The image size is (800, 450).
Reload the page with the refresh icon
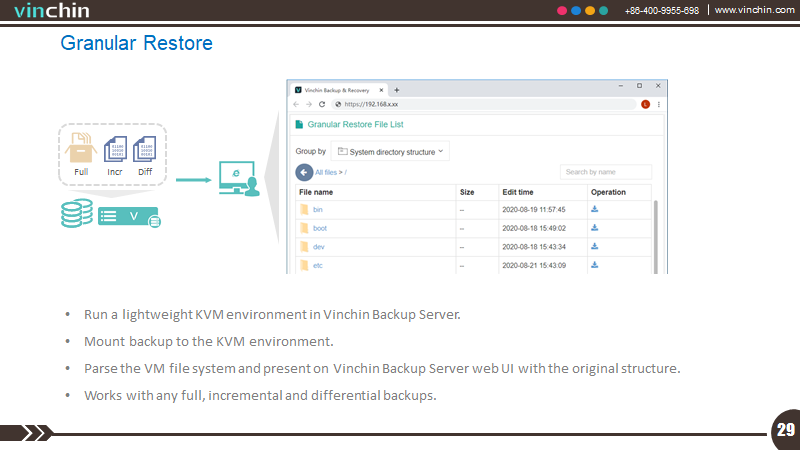[x=322, y=104]
